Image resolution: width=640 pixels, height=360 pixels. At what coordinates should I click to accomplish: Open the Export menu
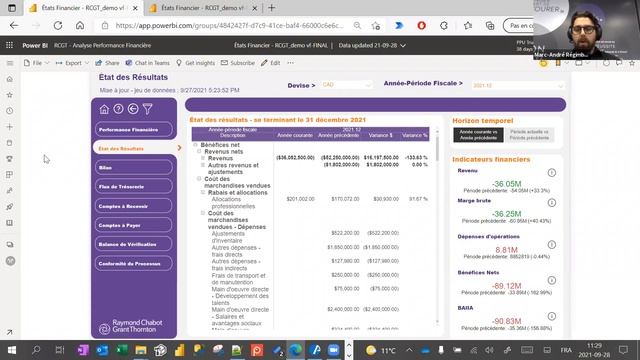pos(72,63)
